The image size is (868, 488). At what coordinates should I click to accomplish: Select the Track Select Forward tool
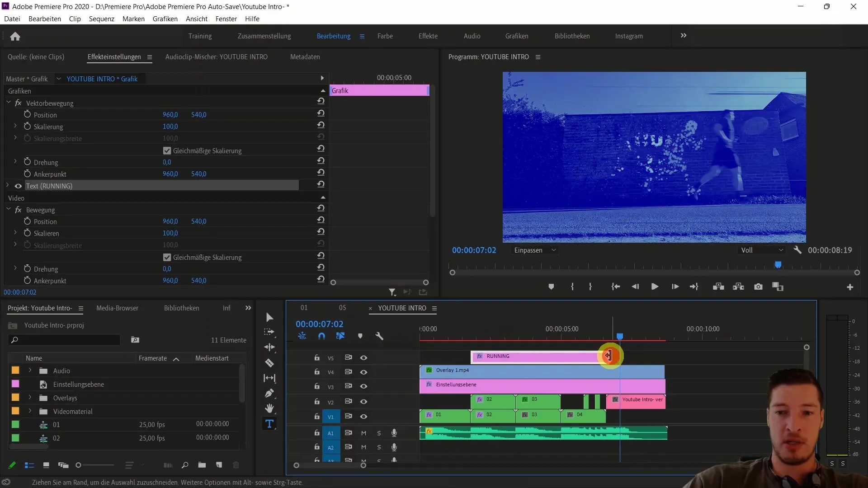coord(269,332)
